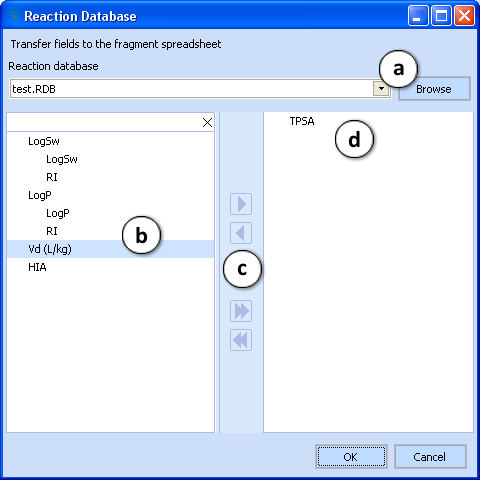Open the reaction database dropdown arrow

381,89
